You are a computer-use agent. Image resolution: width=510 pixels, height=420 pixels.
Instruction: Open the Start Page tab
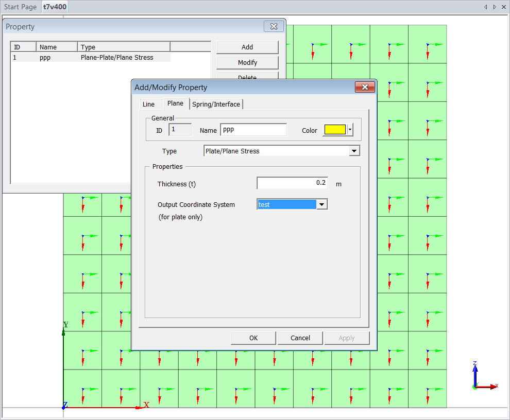pyautogui.click(x=21, y=7)
